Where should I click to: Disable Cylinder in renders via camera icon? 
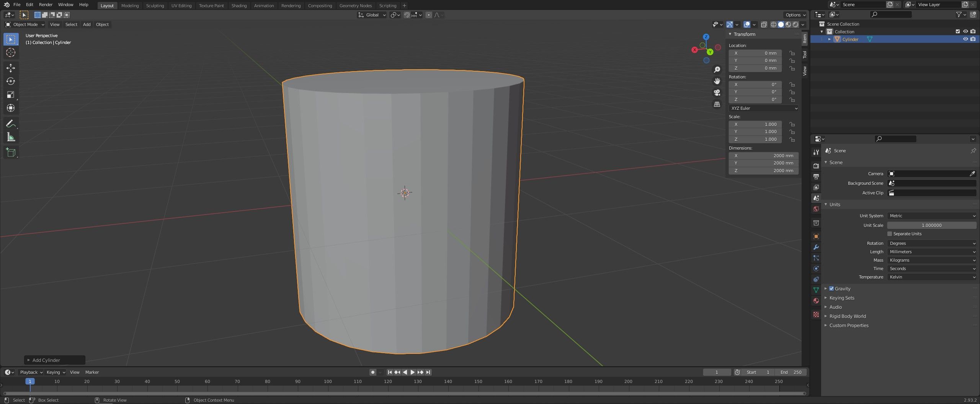point(973,39)
